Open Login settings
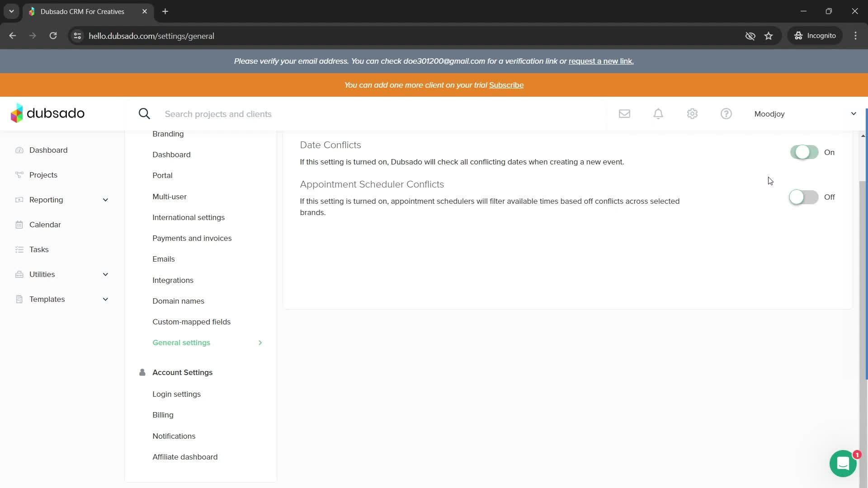 (x=176, y=394)
